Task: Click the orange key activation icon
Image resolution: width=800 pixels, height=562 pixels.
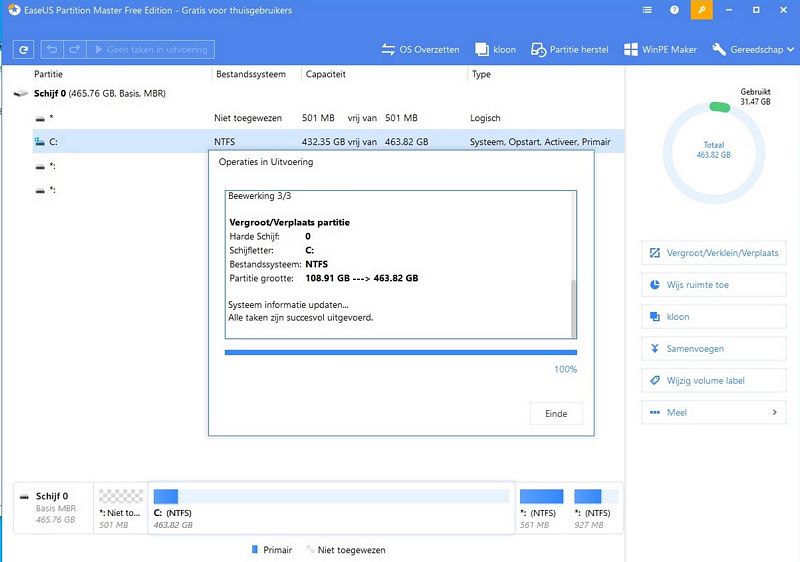Action: (x=702, y=10)
